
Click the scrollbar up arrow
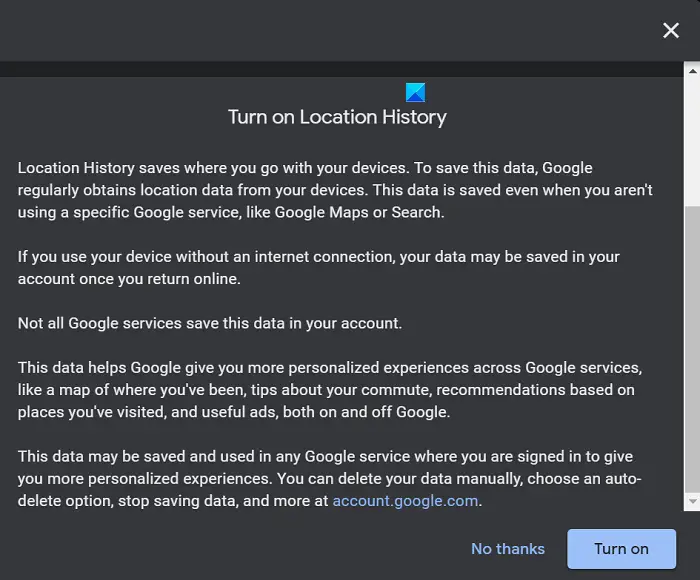coord(691,71)
